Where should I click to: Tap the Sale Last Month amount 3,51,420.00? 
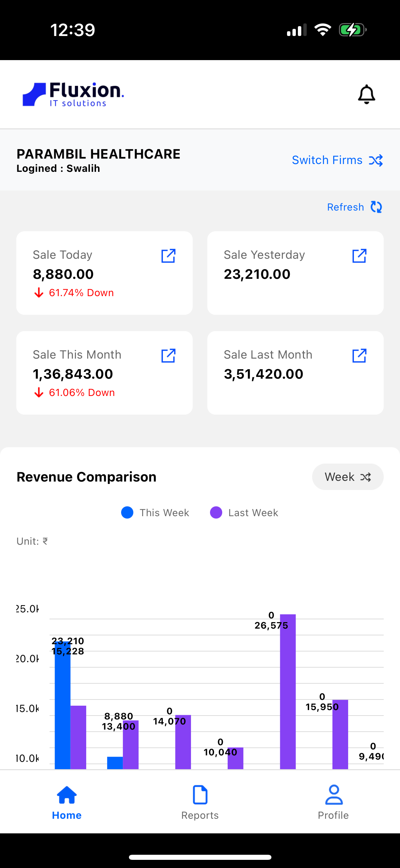(x=264, y=374)
